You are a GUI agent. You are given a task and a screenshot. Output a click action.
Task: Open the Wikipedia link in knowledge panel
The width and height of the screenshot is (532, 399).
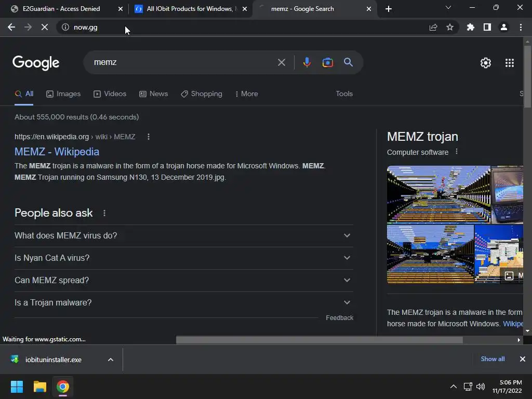point(513,324)
